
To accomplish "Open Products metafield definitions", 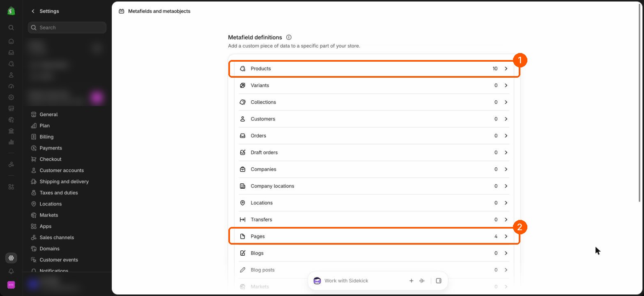I will [374, 69].
